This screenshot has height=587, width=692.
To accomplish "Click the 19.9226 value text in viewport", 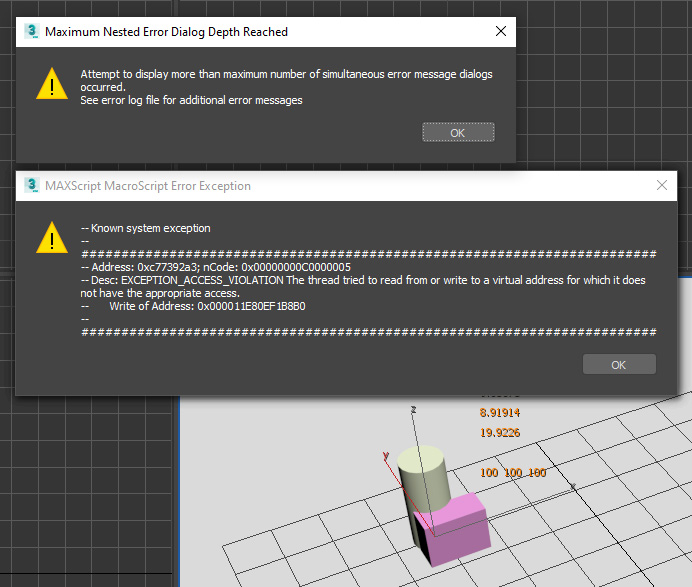I will tap(500, 432).
